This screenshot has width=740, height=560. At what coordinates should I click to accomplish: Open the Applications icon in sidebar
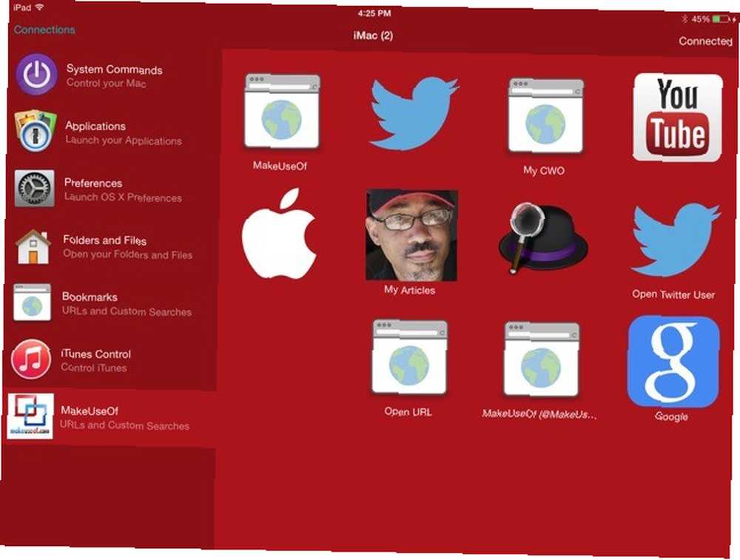click(36, 131)
